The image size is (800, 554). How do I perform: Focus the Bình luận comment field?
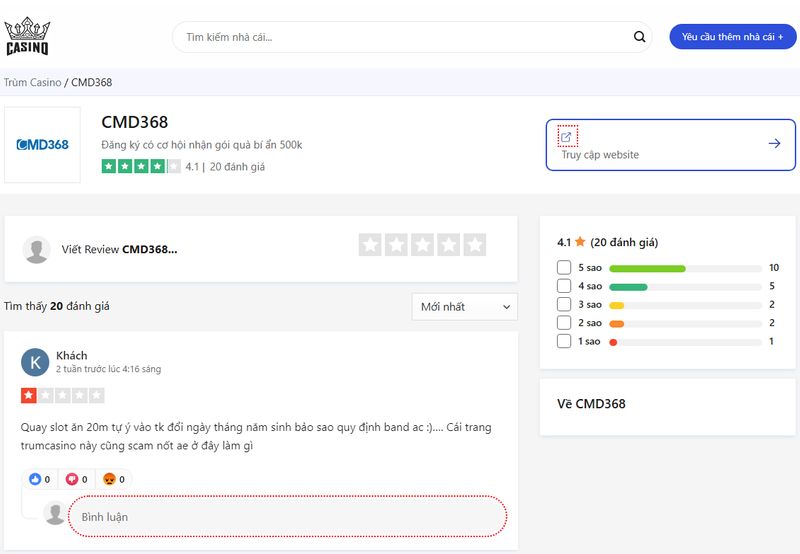tap(288, 516)
